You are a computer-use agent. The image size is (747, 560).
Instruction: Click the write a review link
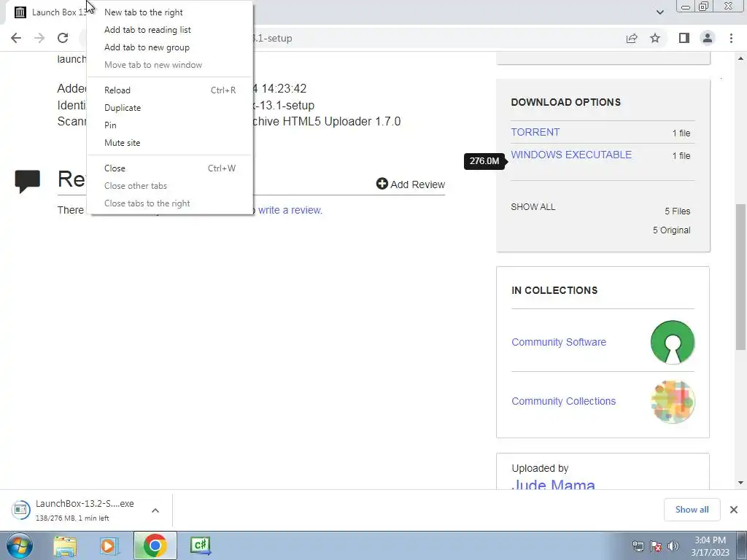tap(290, 210)
